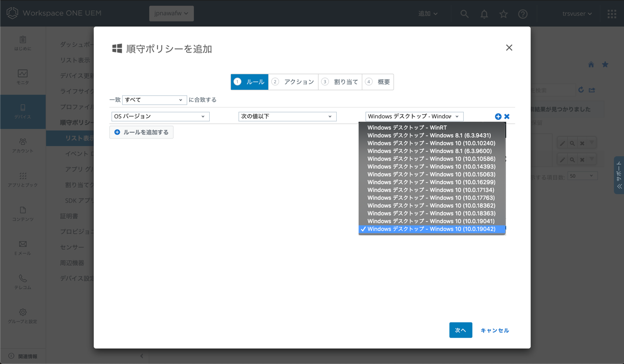Open the help question mark icon
The image size is (624, 364).
pyautogui.click(x=523, y=14)
